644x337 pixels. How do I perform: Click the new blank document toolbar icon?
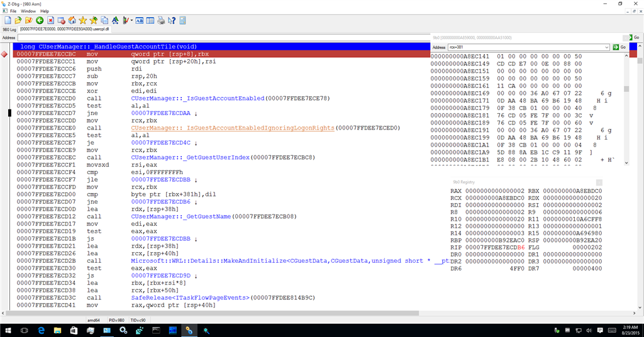tap(8, 20)
